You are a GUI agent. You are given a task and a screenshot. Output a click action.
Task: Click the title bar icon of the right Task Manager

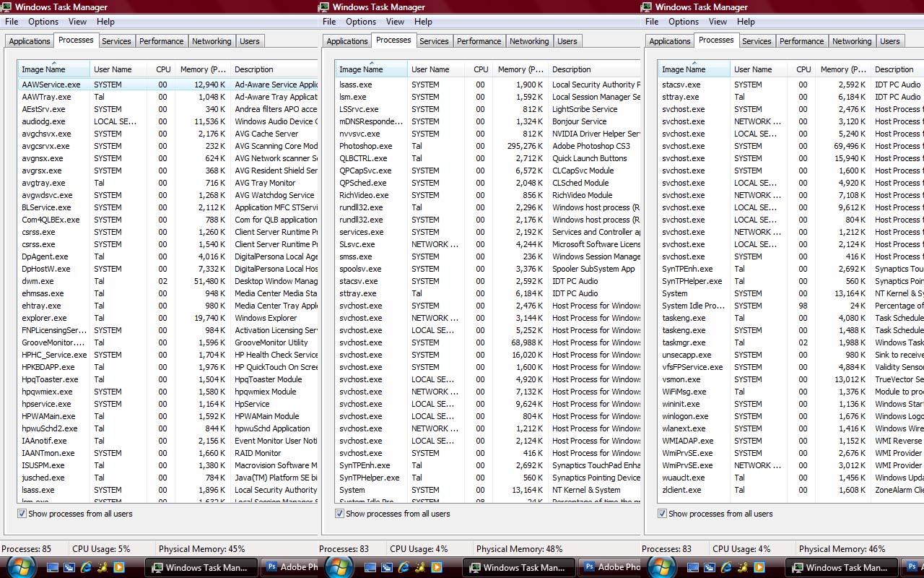pos(648,7)
